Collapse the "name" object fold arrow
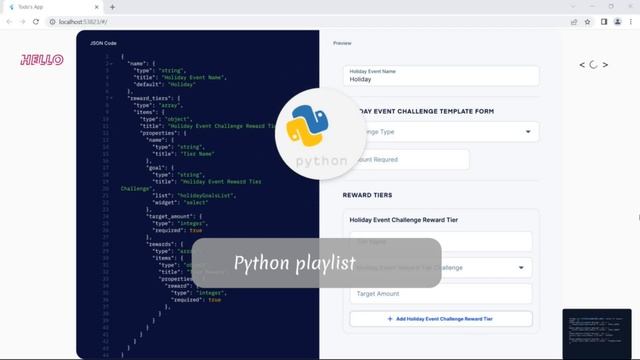This screenshot has height=360, width=640. (111, 64)
